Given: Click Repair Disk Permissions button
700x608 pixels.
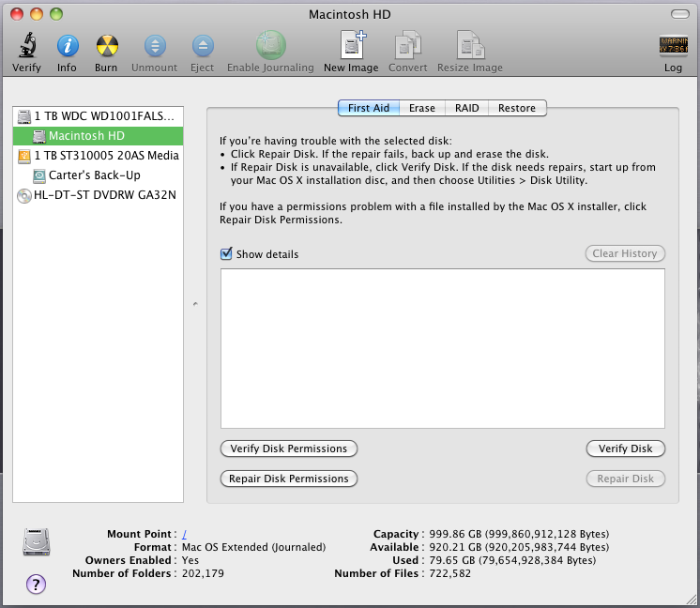Looking at the screenshot, I should tap(289, 479).
